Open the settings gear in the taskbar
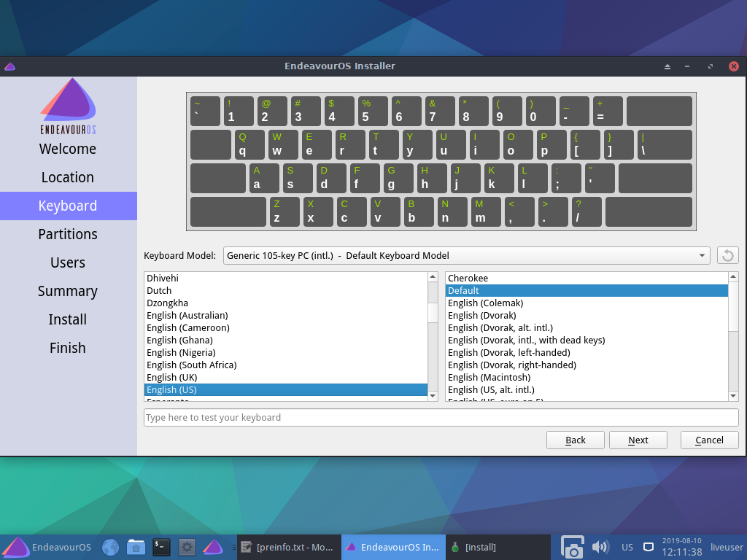Viewport: 747px width, 560px height. pos(187,547)
